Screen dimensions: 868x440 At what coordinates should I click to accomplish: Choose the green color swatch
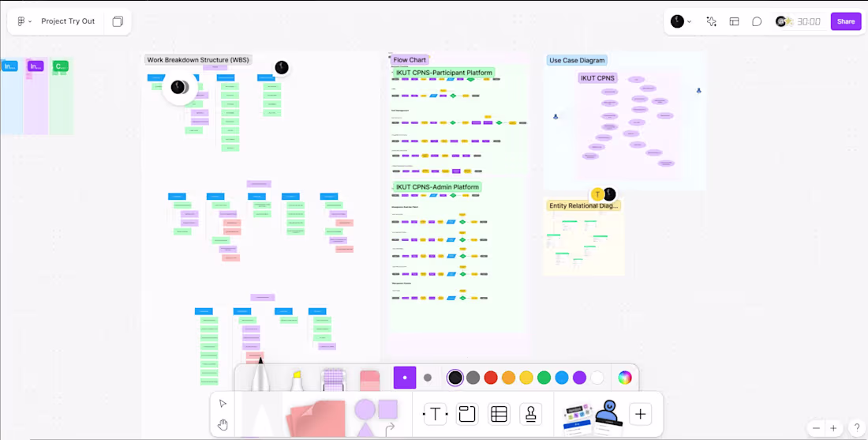[x=544, y=378]
